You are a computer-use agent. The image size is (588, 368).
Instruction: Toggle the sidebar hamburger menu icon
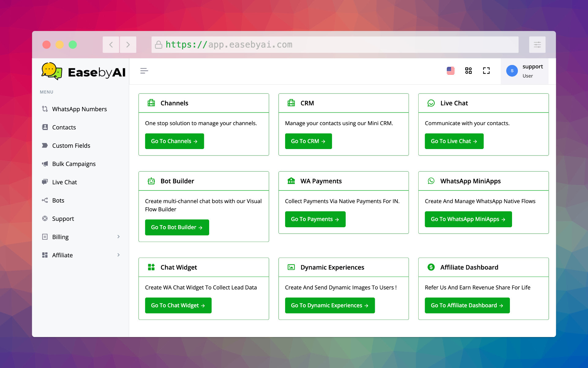coord(144,71)
